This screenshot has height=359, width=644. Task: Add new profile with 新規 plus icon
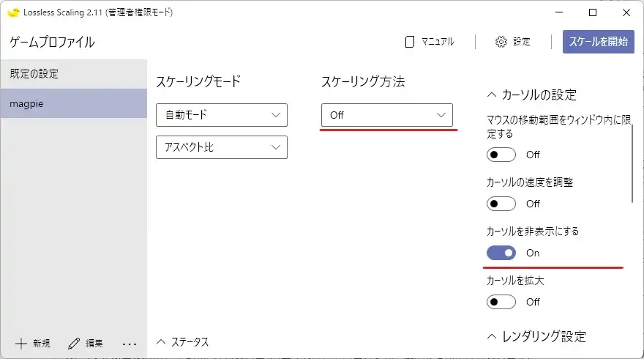[21, 343]
